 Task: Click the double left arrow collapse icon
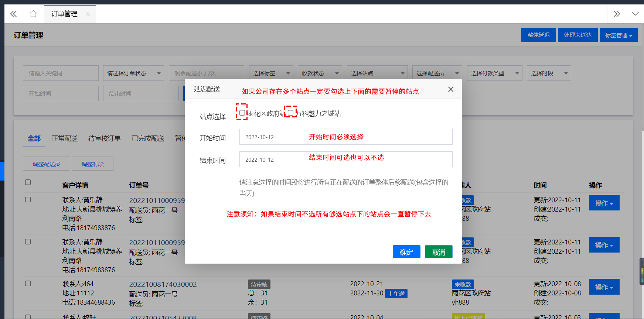[13, 14]
